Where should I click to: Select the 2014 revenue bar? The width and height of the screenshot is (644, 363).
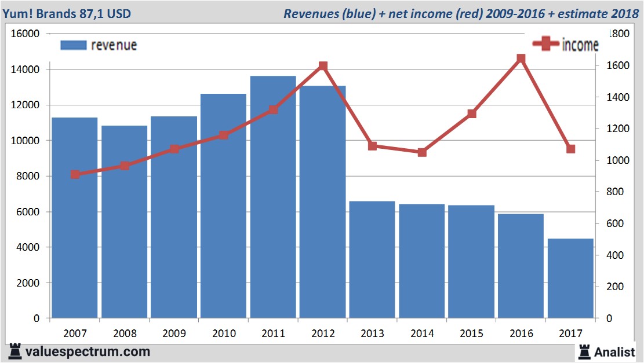click(x=422, y=261)
